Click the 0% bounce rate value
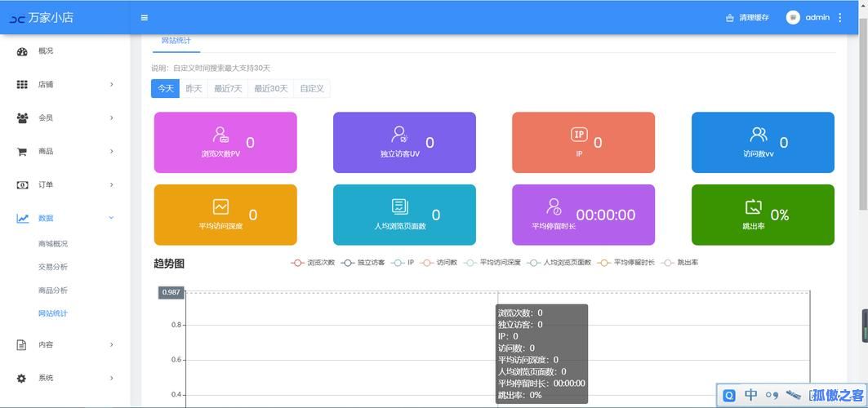This screenshot has height=408, width=868. point(780,215)
